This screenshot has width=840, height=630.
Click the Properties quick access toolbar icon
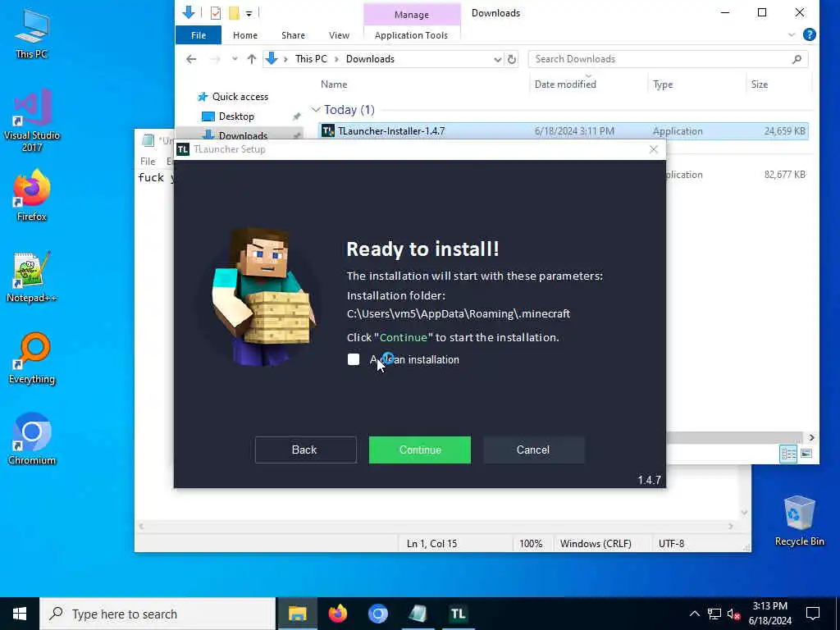click(216, 13)
